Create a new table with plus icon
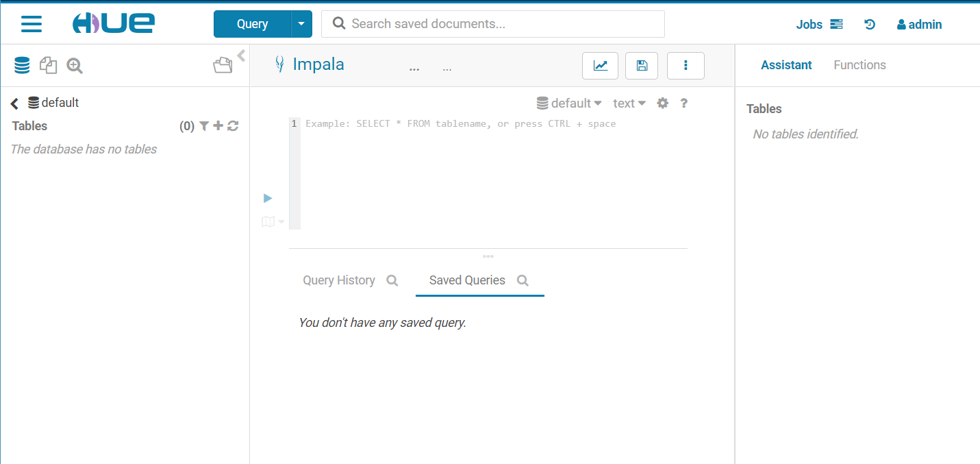 pos(218,126)
